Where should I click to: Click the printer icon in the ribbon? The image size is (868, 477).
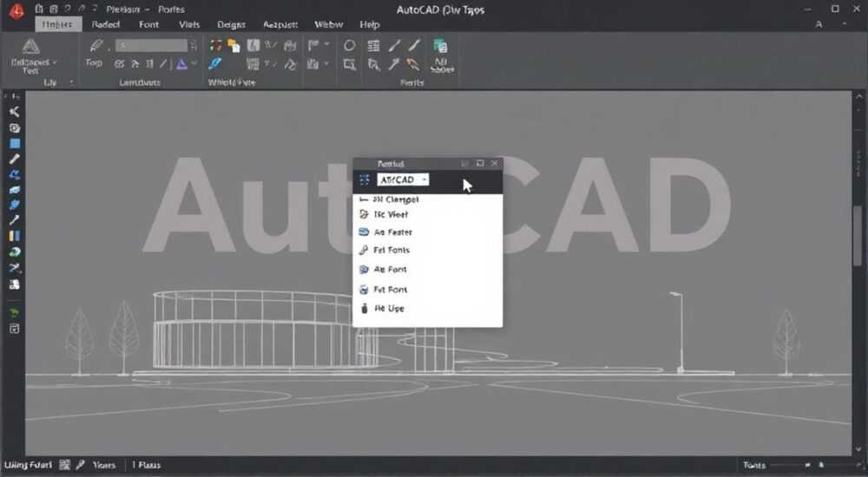(290, 46)
